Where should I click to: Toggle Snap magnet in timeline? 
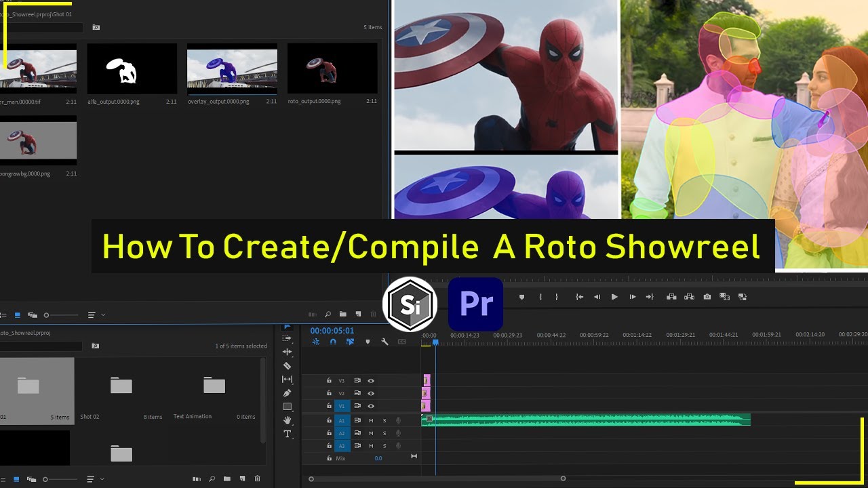pyautogui.click(x=333, y=342)
